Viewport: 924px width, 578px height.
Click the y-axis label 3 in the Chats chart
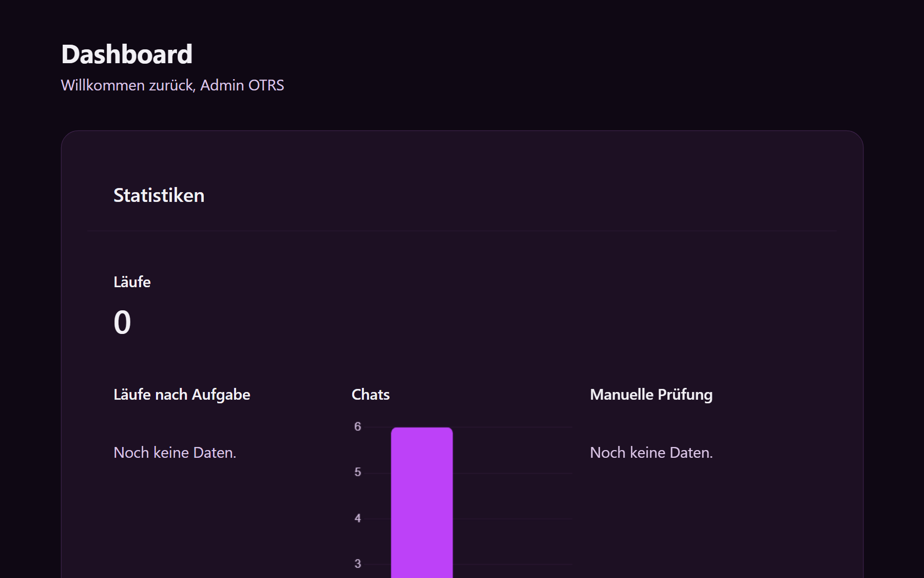click(x=358, y=564)
